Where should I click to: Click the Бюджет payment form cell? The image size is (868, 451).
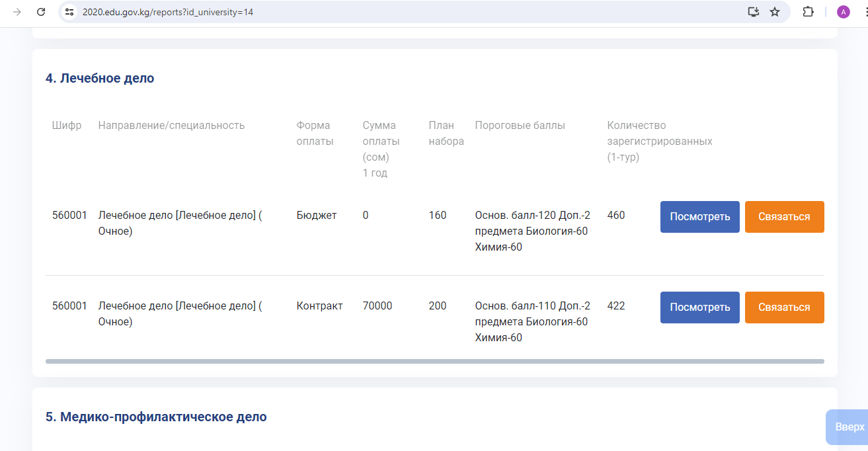[317, 216]
